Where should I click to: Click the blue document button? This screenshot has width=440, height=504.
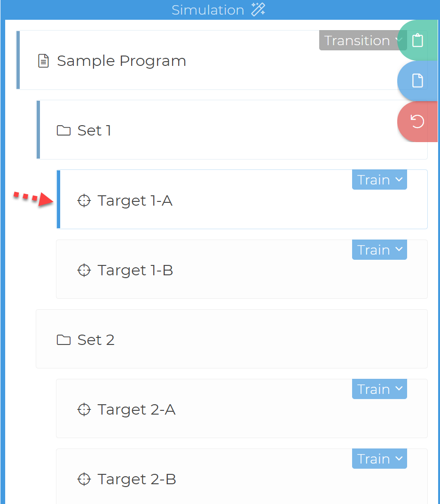[x=417, y=81]
